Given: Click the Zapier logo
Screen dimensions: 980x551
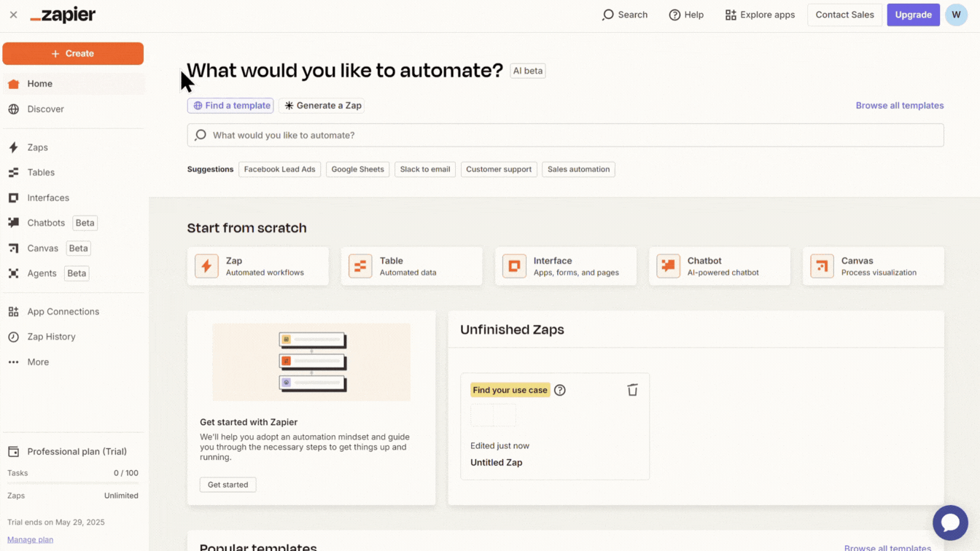Looking at the screenshot, I should pyautogui.click(x=63, y=15).
